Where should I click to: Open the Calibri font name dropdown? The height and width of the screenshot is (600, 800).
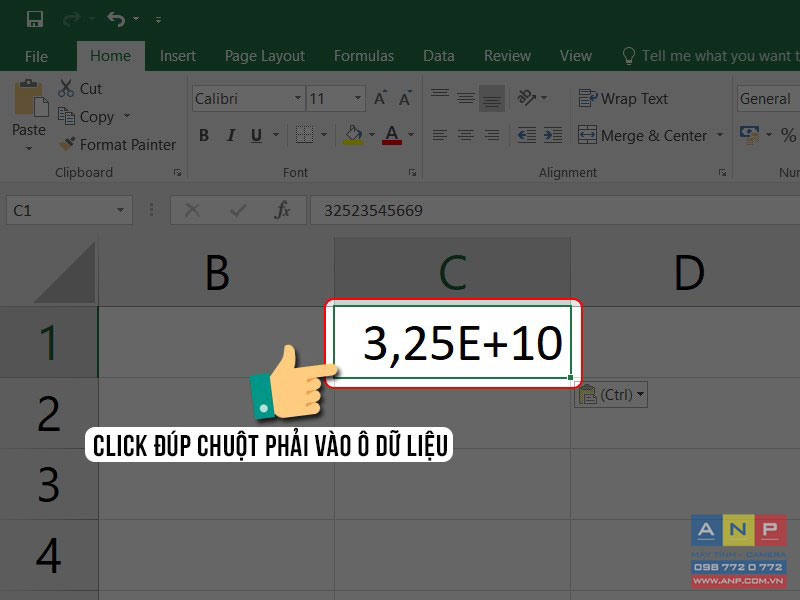298,98
